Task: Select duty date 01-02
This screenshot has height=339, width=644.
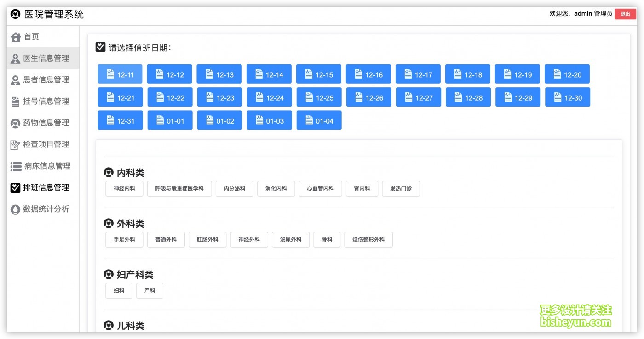Action: [219, 120]
